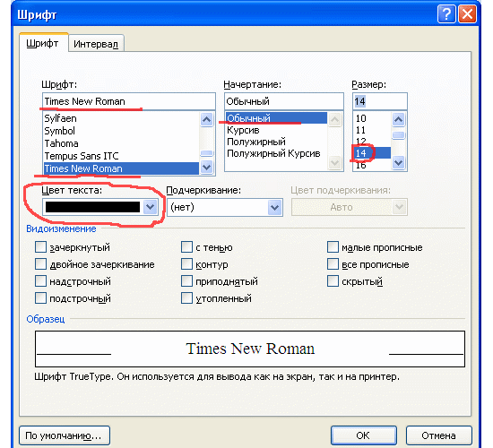Select Times New Roman in font list

click(x=121, y=168)
